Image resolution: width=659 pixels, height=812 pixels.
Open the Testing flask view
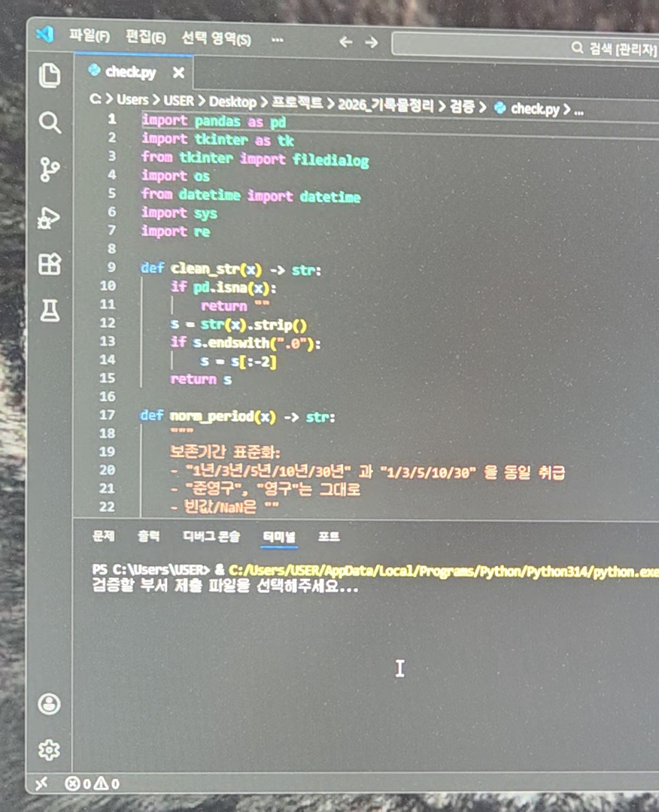(x=50, y=311)
